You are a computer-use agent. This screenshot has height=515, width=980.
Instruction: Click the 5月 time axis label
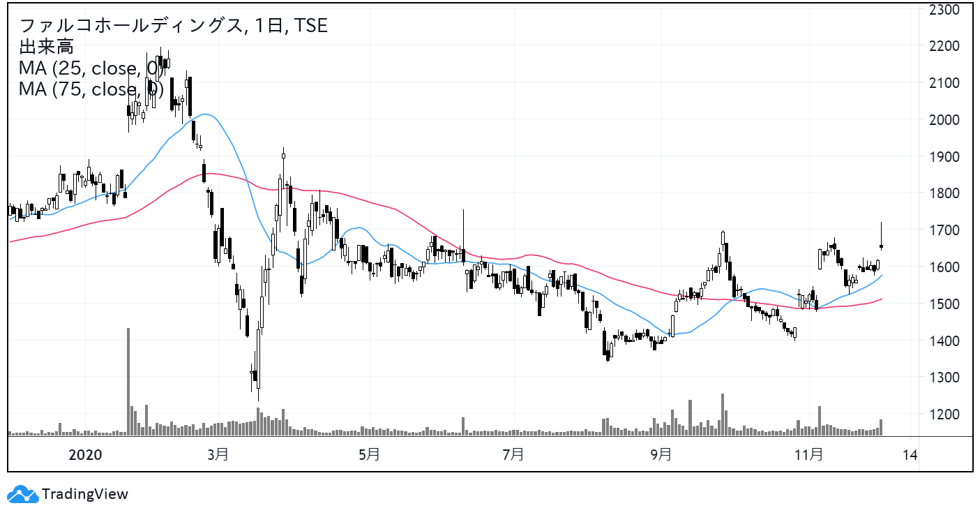pos(368,455)
